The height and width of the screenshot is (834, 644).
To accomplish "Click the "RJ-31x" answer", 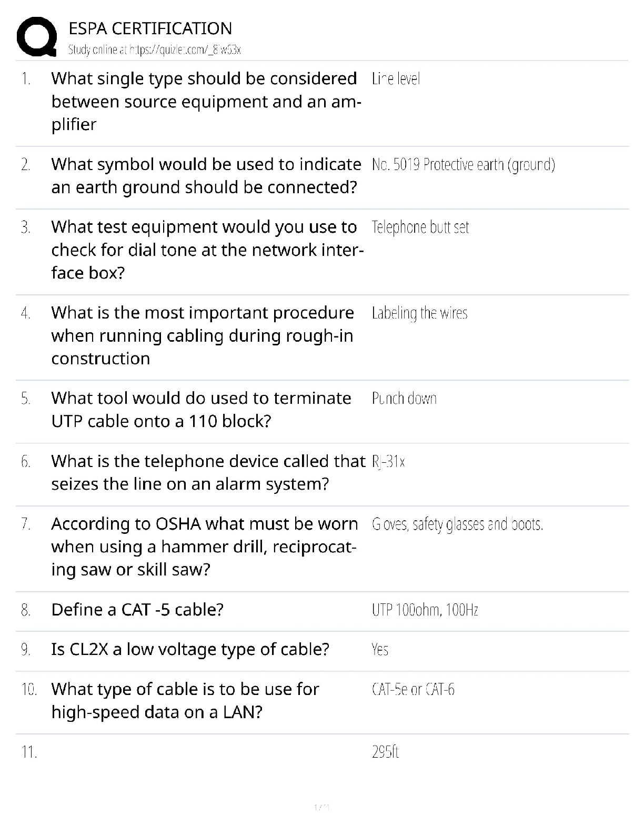I will (x=388, y=462).
